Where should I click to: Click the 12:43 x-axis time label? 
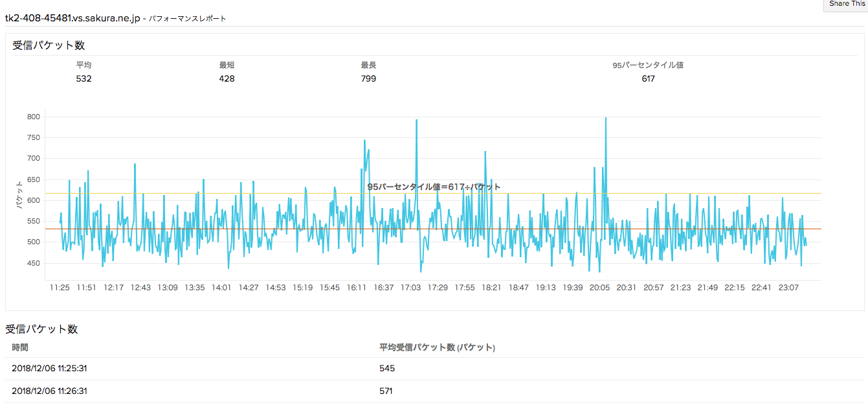coord(140,288)
